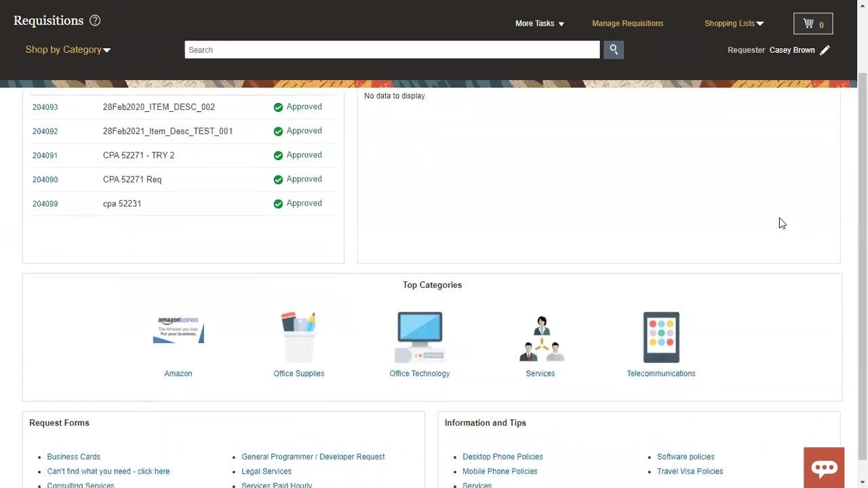
Task: Open General Programmer / Developer Request form
Action: click(x=313, y=457)
